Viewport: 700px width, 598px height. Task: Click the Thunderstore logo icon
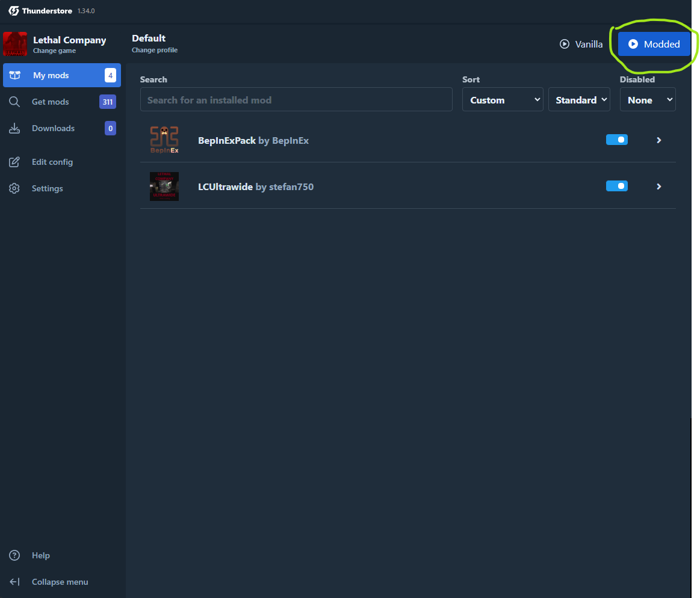point(14,11)
